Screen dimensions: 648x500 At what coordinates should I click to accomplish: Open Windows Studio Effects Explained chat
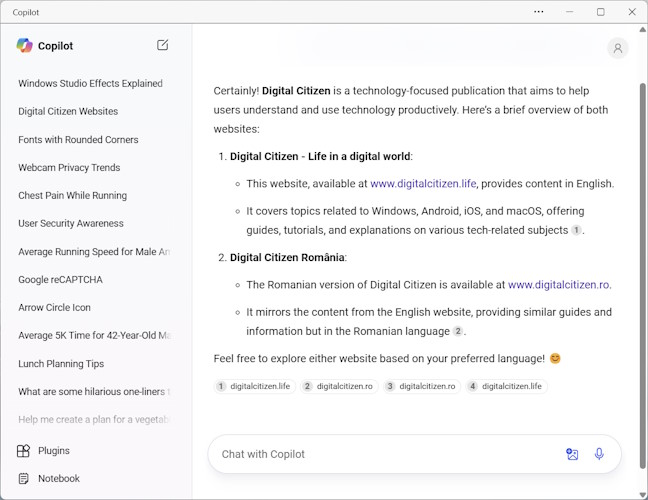pos(91,83)
